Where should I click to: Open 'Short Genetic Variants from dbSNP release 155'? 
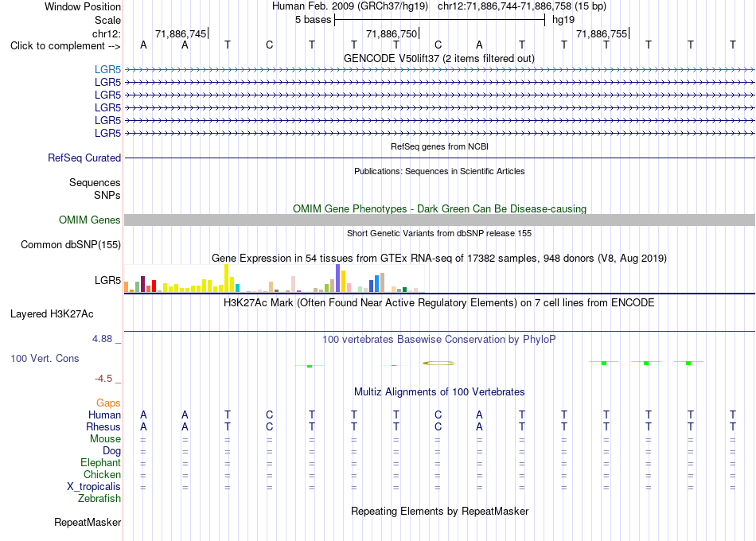(x=439, y=233)
